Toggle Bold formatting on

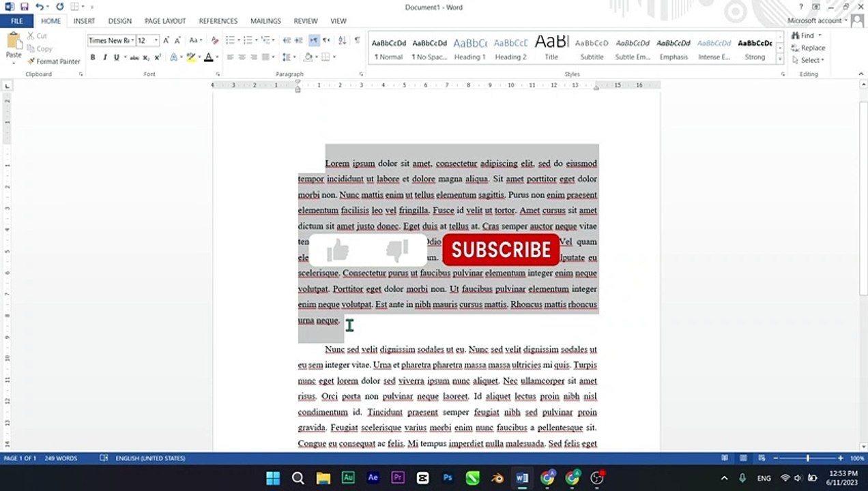pos(93,57)
